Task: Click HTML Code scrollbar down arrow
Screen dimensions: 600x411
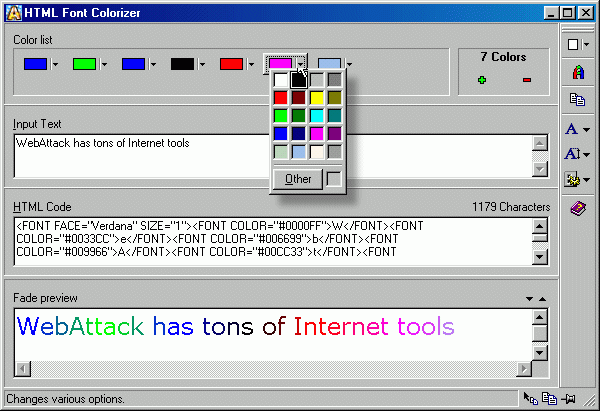Action: tap(540, 256)
